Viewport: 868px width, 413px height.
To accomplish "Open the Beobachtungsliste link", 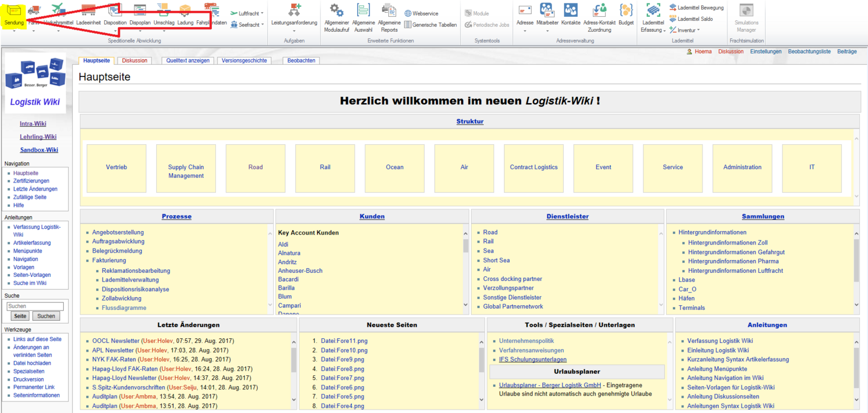I will click(809, 52).
